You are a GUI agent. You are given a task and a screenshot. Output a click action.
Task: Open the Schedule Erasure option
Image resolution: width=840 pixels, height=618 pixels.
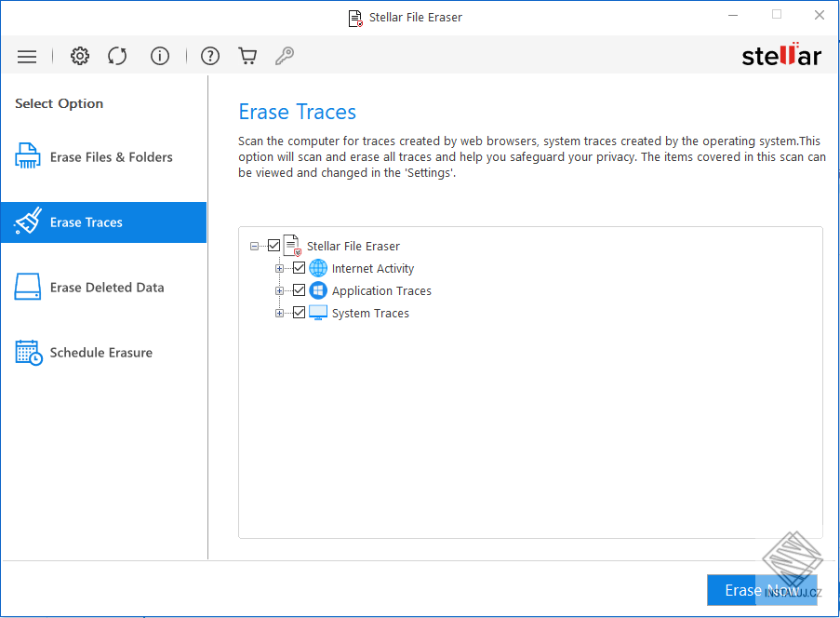click(103, 353)
